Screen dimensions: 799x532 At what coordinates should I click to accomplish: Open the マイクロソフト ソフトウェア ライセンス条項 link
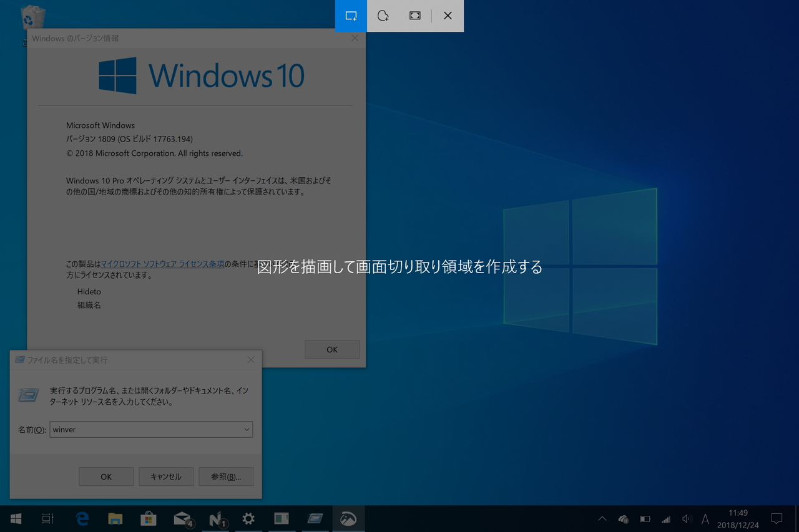[x=162, y=264]
